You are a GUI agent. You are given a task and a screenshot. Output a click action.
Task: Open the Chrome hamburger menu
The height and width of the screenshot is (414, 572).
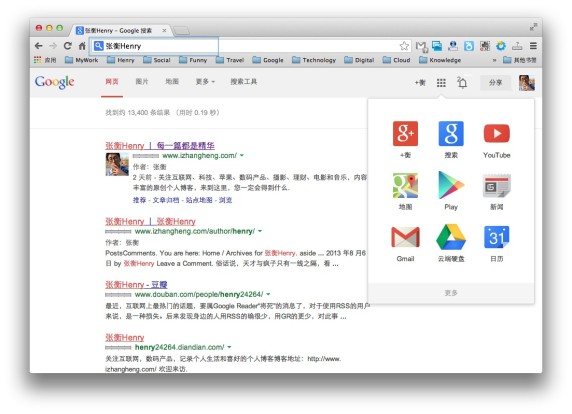click(533, 46)
